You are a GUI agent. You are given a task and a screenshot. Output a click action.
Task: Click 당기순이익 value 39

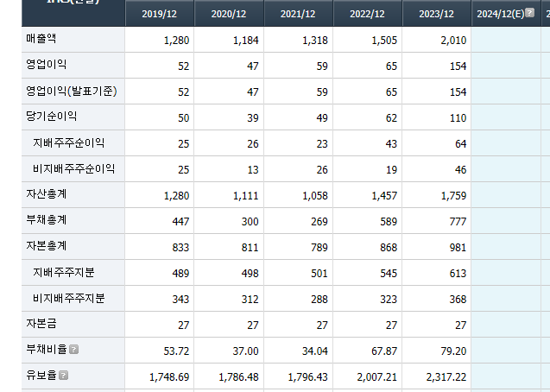pyautogui.click(x=253, y=118)
